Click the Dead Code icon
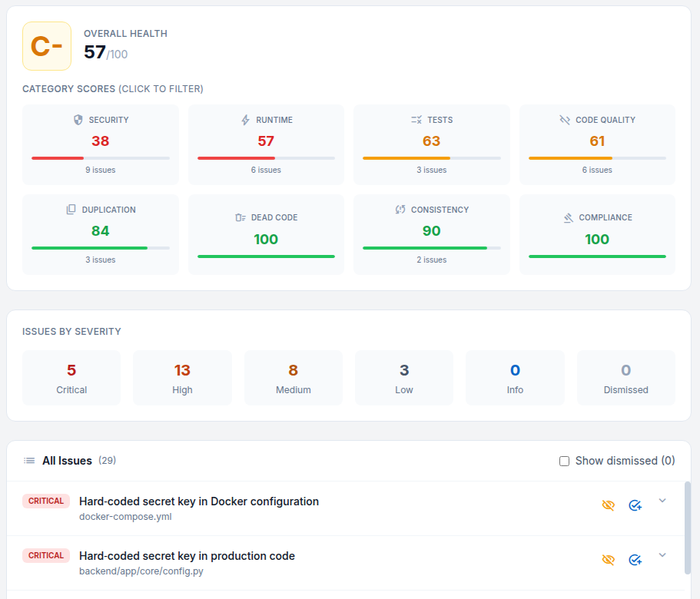 [x=241, y=217]
